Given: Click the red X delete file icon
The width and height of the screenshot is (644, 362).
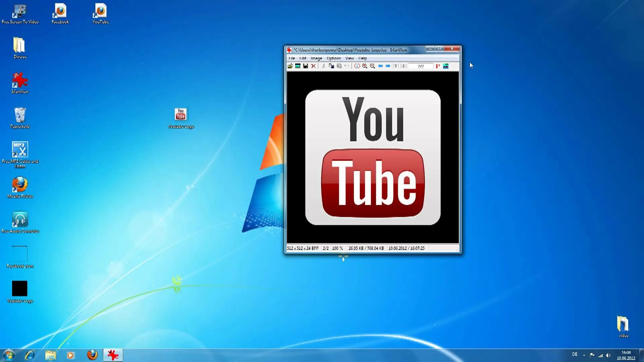Looking at the screenshot, I should 313,66.
